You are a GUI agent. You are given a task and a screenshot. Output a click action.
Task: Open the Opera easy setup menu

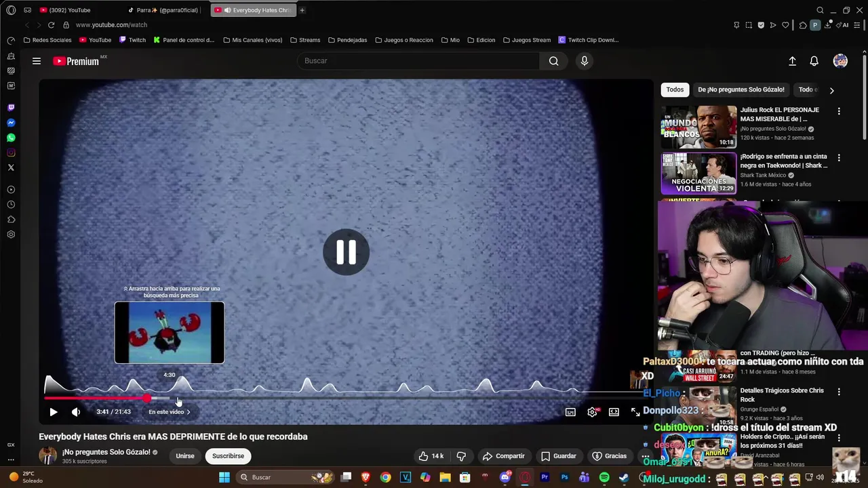tap(859, 25)
